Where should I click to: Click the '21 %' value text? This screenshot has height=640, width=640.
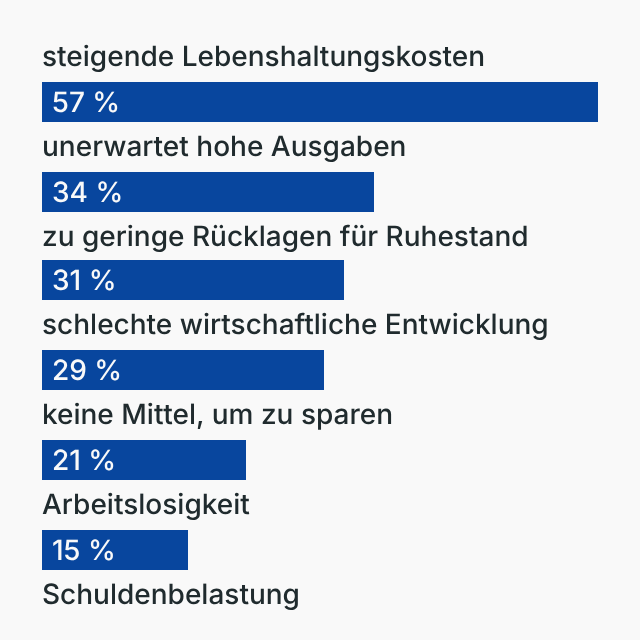point(83,461)
